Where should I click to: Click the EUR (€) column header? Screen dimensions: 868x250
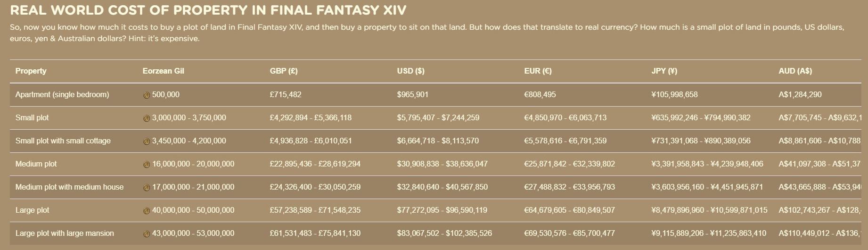(x=538, y=71)
